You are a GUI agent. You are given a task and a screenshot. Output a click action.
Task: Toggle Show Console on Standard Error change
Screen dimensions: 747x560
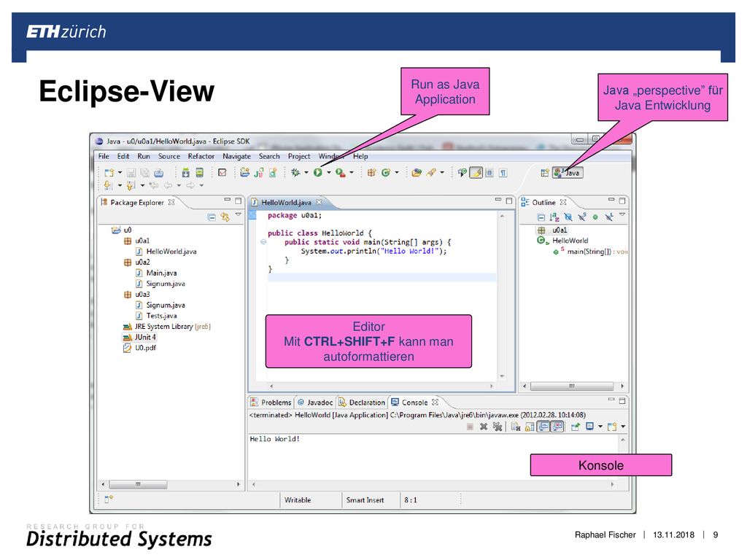pyautogui.click(x=557, y=427)
